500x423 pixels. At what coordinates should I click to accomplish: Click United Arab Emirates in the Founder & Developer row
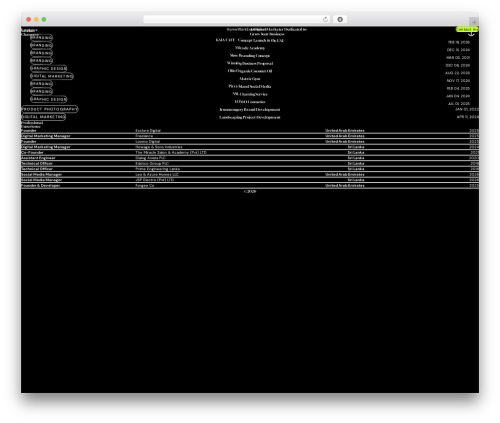click(x=345, y=186)
